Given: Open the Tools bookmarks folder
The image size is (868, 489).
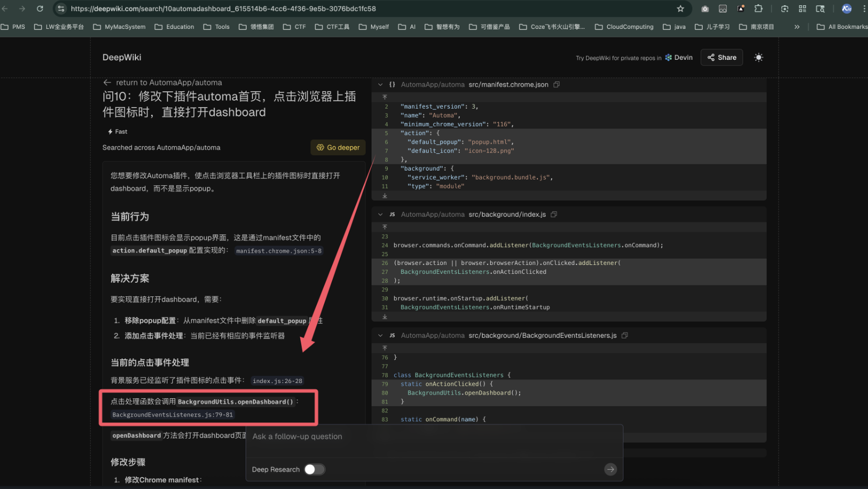Looking at the screenshot, I should pyautogui.click(x=216, y=27).
